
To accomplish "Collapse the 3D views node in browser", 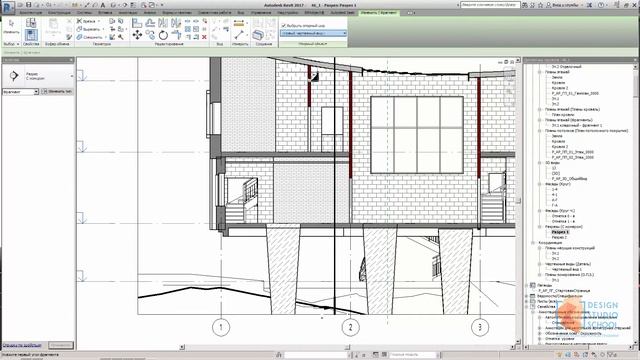I will (540, 163).
